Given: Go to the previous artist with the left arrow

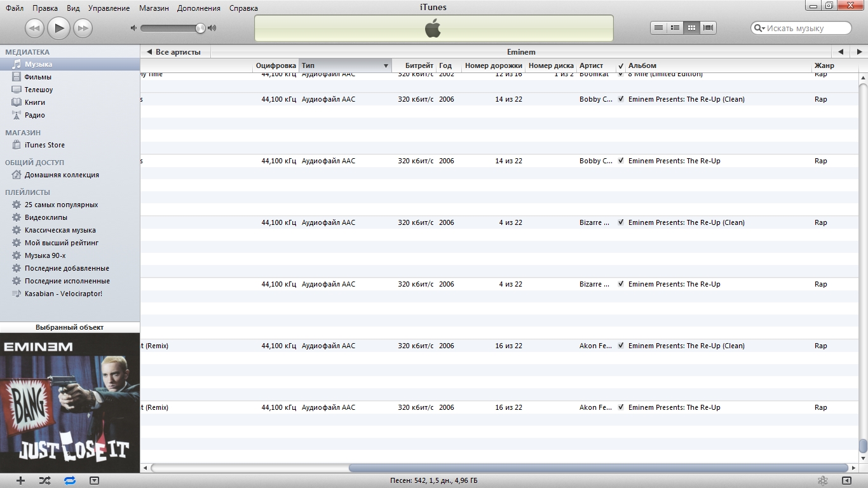Looking at the screenshot, I should pos(840,52).
